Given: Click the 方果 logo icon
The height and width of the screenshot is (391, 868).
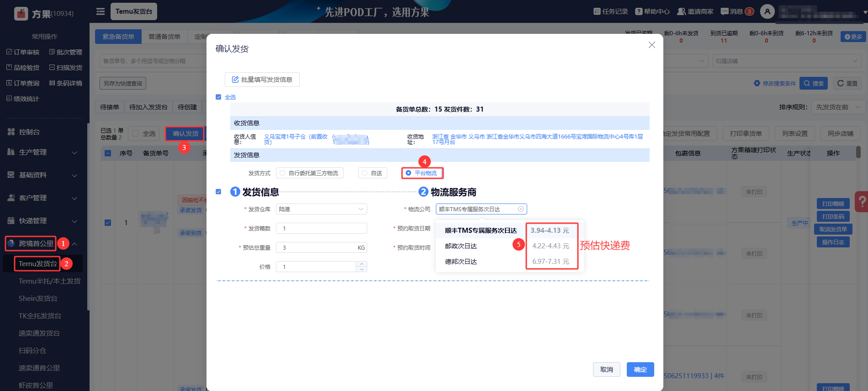Looking at the screenshot, I should tap(21, 14).
